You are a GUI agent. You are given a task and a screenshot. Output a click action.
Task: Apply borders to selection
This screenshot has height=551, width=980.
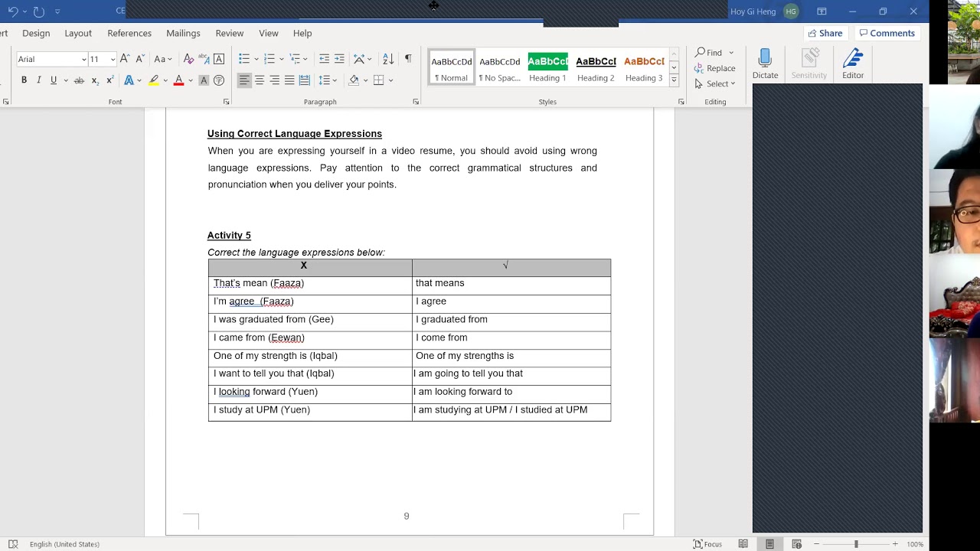(378, 80)
